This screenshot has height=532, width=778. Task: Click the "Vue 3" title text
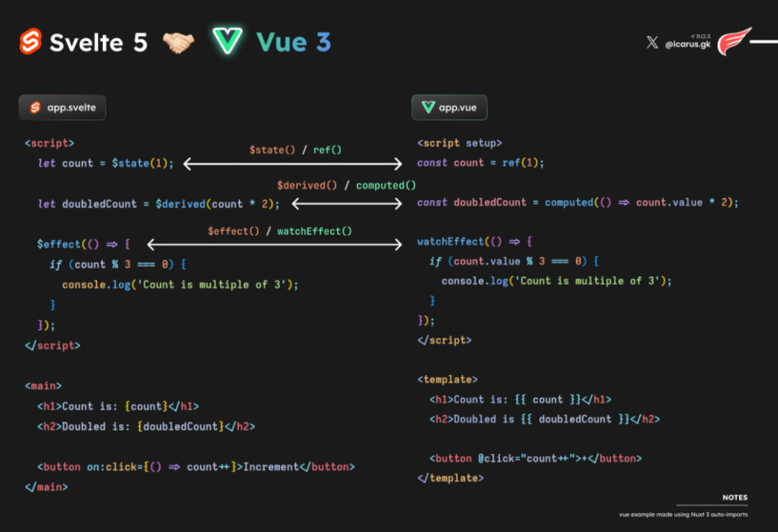click(x=293, y=42)
